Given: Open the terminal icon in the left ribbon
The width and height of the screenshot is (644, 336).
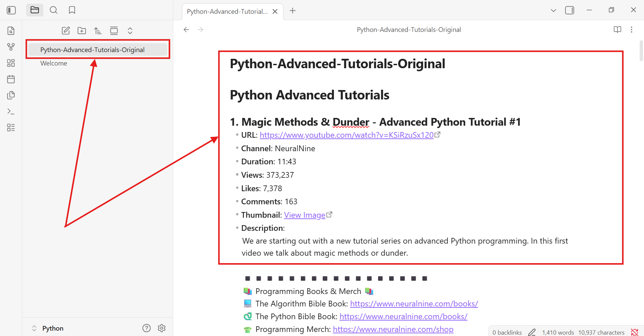Looking at the screenshot, I should click(11, 111).
